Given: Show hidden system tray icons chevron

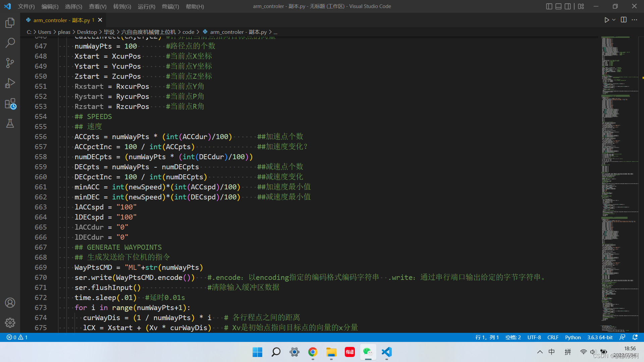Looking at the screenshot, I should [540, 352].
